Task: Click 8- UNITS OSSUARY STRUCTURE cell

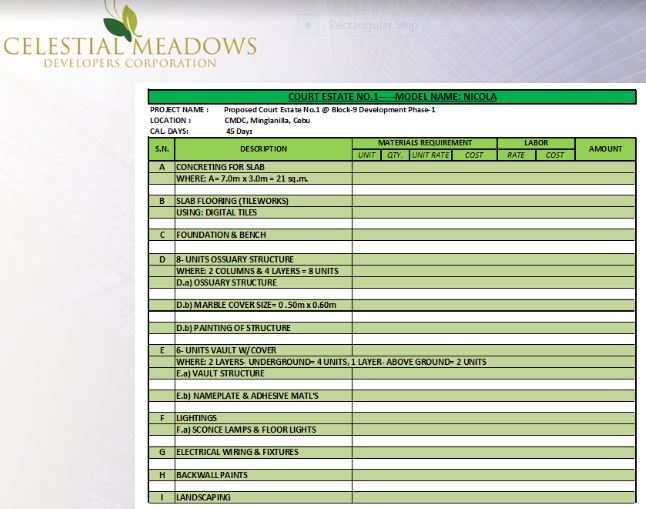Action: coord(264,260)
